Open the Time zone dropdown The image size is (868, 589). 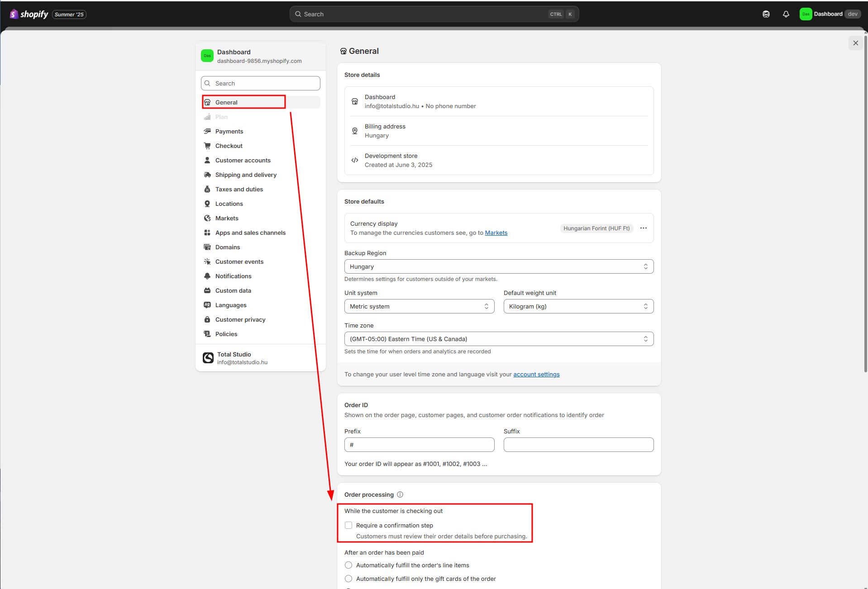click(x=499, y=339)
